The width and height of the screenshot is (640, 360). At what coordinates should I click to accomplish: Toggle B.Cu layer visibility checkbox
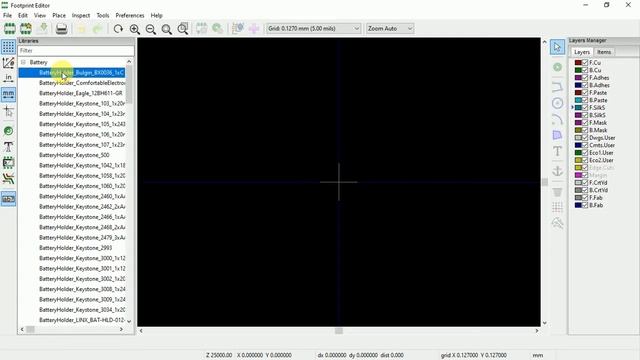tap(585, 70)
